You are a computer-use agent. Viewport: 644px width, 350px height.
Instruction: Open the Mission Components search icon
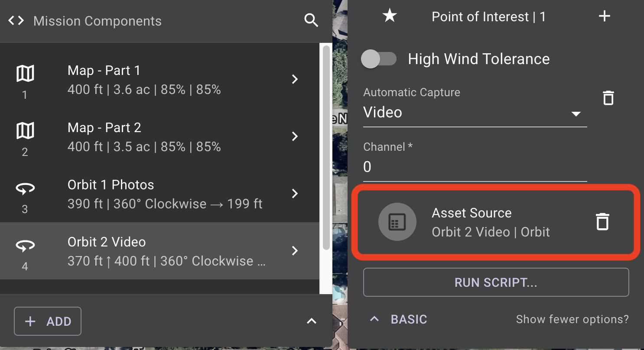click(312, 20)
